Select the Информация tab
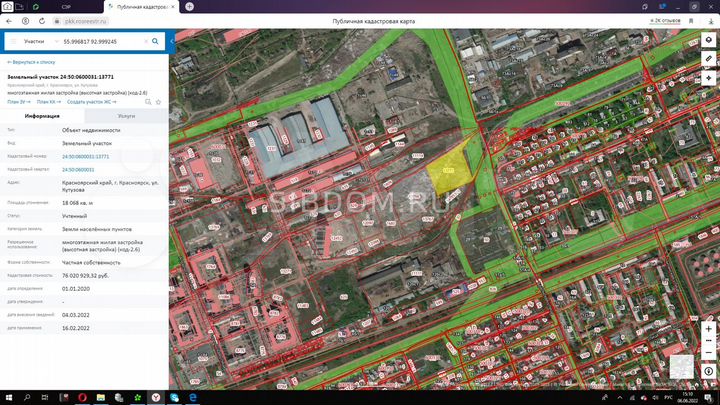Image resolution: width=720 pixels, height=405 pixels. [42, 116]
